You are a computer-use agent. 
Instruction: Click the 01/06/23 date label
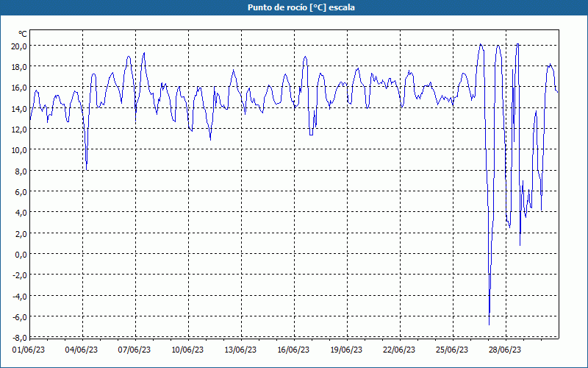29,350
